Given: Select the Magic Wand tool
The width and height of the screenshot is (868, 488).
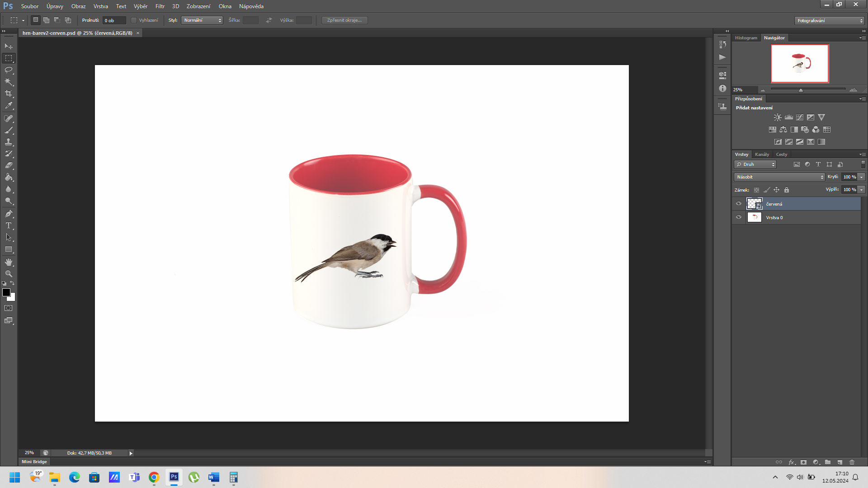Looking at the screenshot, I should 9,82.
